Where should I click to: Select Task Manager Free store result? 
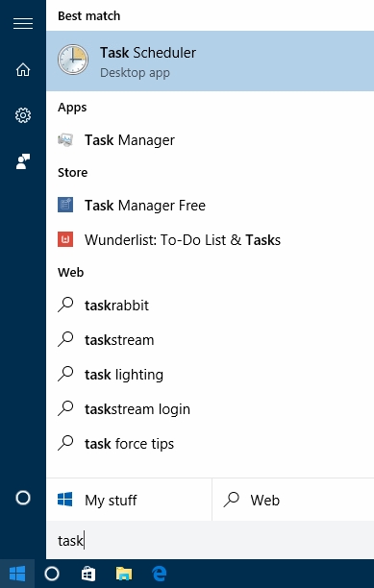click(x=210, y=206)
